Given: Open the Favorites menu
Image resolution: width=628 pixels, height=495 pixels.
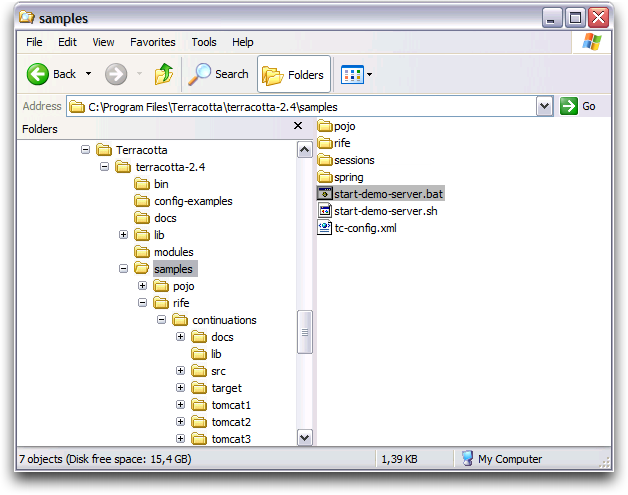Looking at the screenshot, I should [x=153, y=42].
